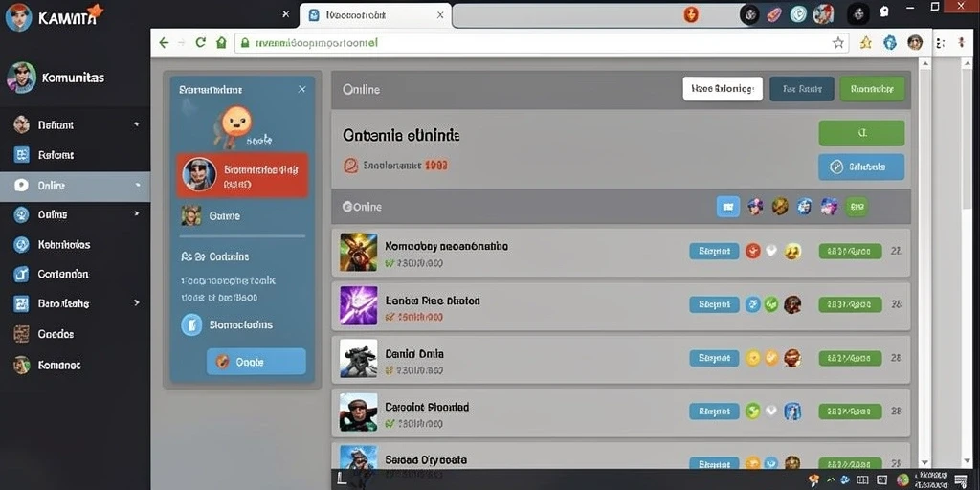Open the Contondon sidebar item
Viewport: 980px width, 490px height.
click(62, 274)
